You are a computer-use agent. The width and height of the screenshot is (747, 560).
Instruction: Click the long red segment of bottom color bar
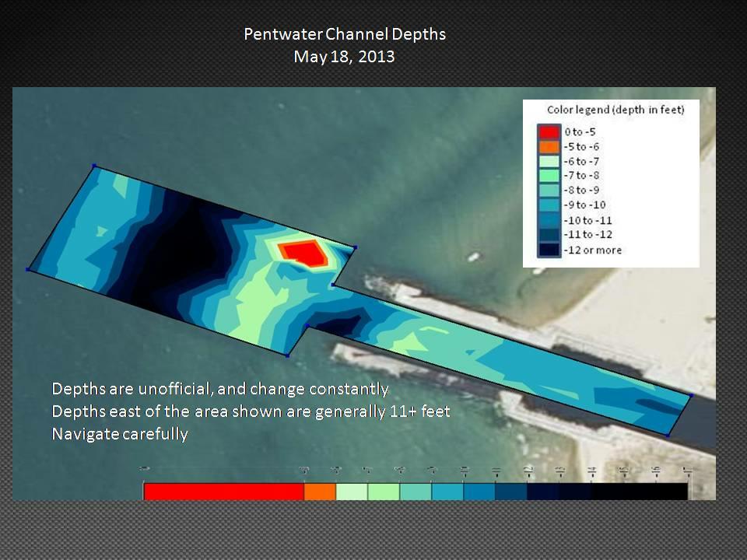[223, 492]
